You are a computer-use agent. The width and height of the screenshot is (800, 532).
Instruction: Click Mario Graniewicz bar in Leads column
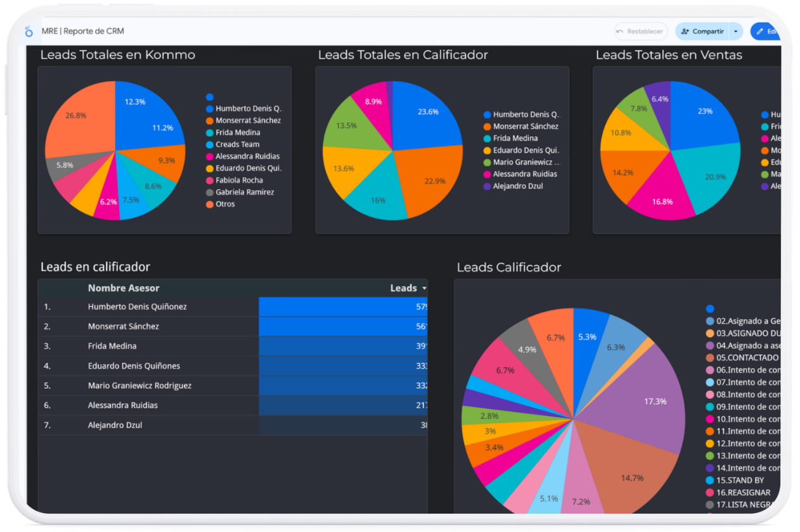coord(342,386)
